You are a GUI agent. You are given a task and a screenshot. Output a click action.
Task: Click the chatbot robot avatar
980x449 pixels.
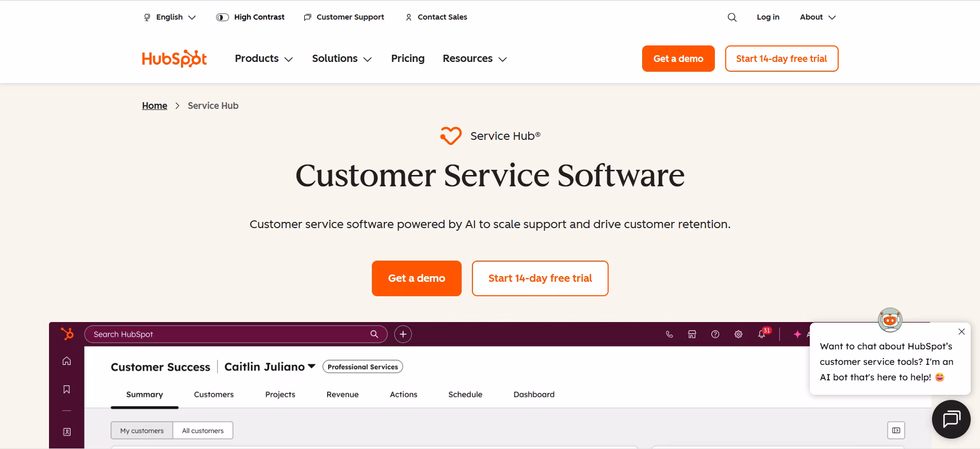click(x=890, y=320)
